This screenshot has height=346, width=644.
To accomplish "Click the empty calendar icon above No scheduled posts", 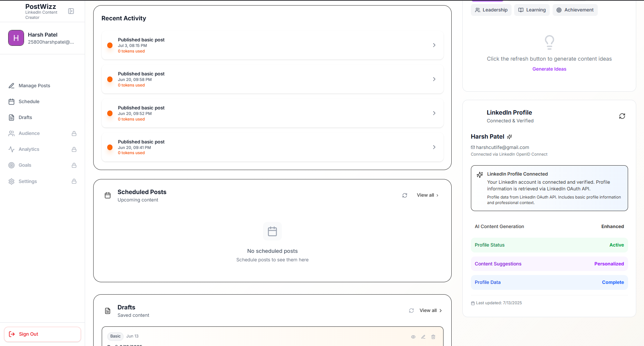I will coord(272,231).
